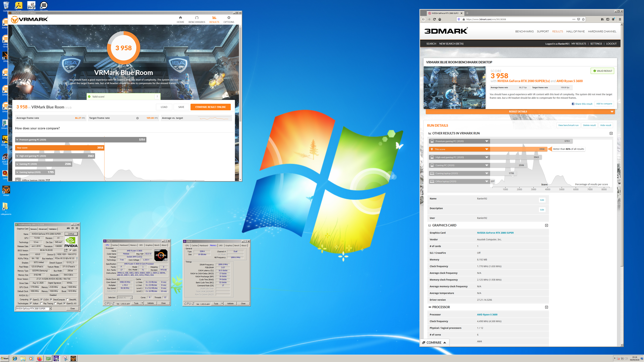Toggle Ray Tracing checkbox in GPU-Z
This screenshot has height=362, width=644.
pos(41,304)
